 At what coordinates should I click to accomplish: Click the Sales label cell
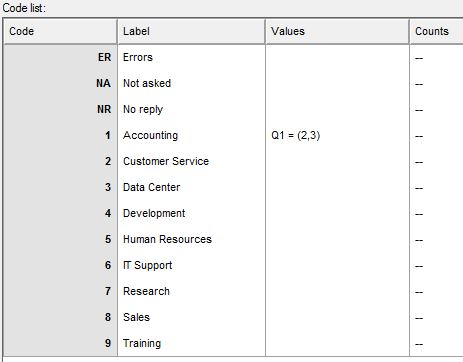(x=191, y=317)
